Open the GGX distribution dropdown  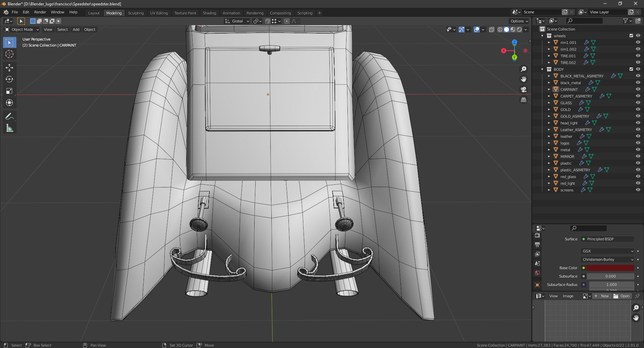pyautogui.click(x=607, y=251)
